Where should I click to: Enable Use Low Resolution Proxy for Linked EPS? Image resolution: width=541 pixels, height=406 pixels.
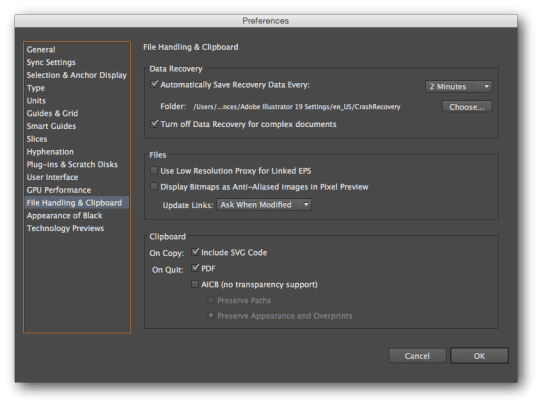(154, 170)
